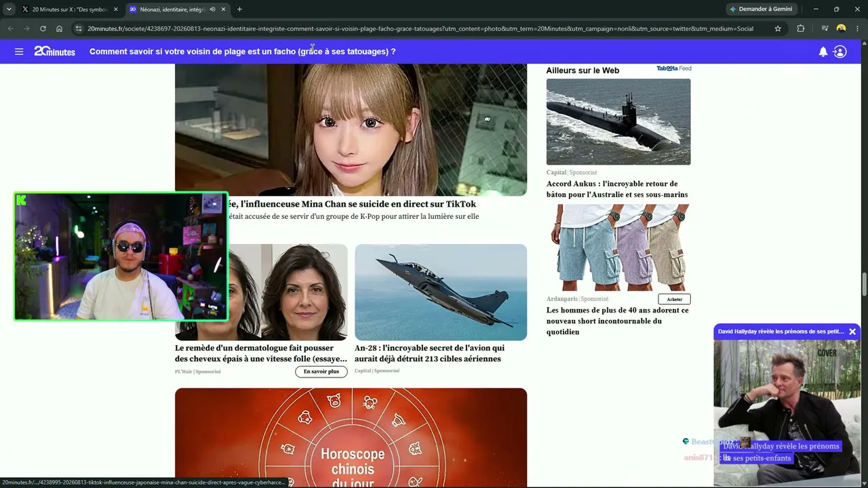Image resolution: width=868 pixels, height=488 pixels.
Task: Open the Chrome profile avatar
Action: tap(841, 28)
